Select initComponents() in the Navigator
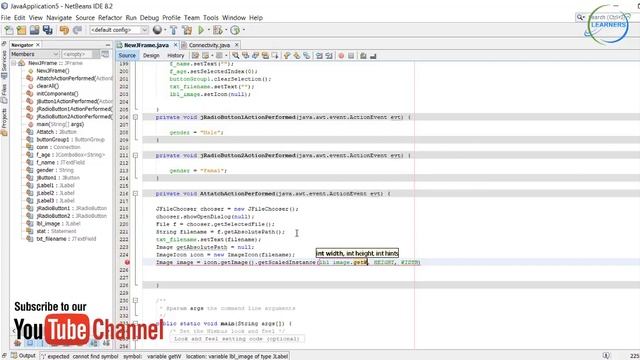Image resolution: width=640 pixels, height=360 pixels. tap(57, 94)
